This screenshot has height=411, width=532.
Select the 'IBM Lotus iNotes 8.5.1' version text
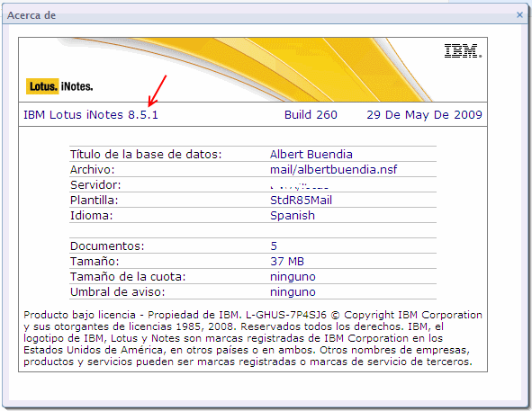coord(91,114)
